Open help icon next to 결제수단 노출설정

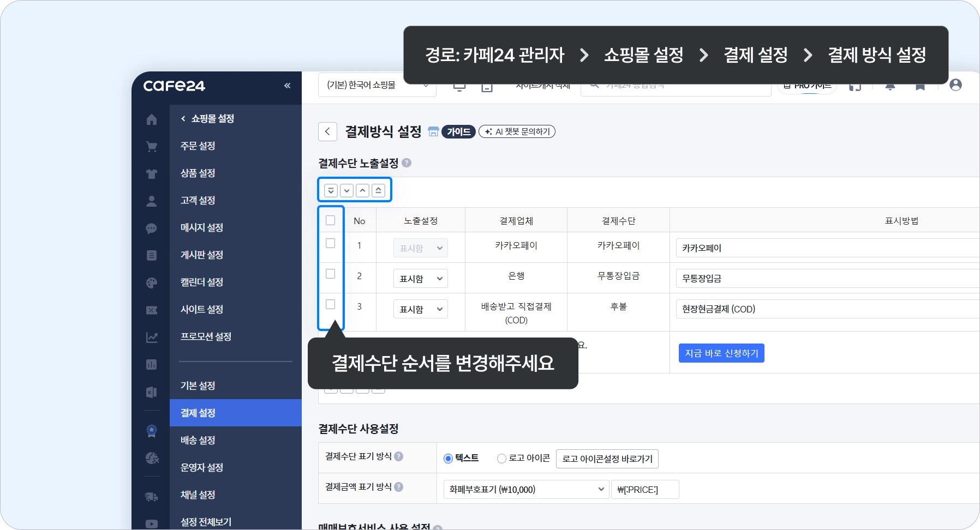click(x=407, y=162)
